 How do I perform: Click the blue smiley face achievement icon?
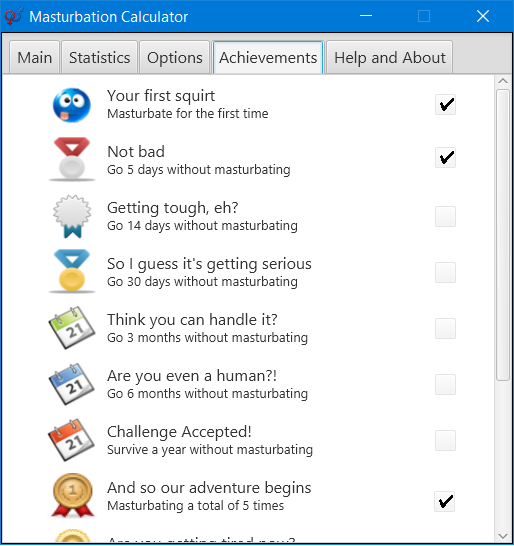(x=72, y=105)
